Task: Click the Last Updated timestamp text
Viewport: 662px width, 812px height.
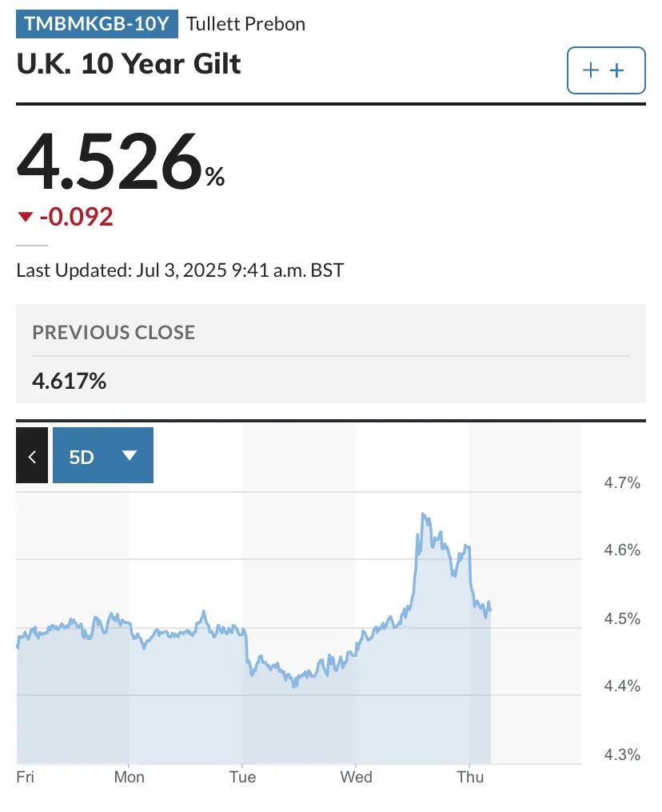Action: pos(180,270)
